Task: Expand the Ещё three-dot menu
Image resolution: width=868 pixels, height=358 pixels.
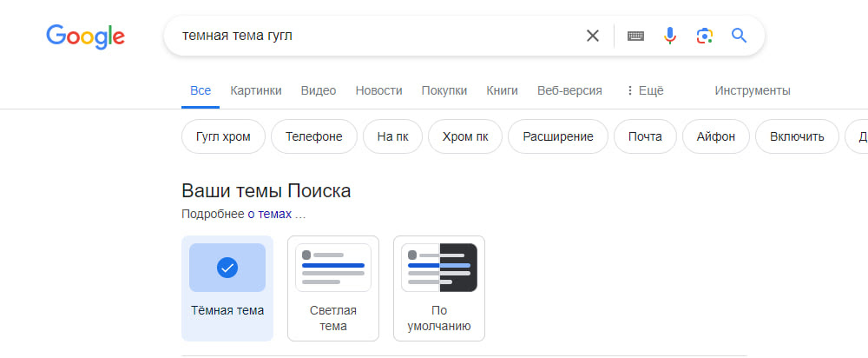Action: click(x=644, y=90)
